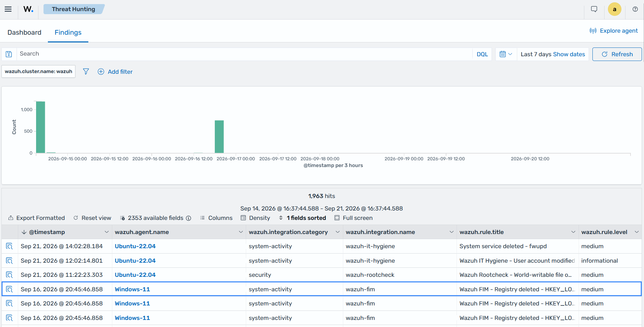Click Export Formatted button
644x327 pixels.
(x=36, y=218)
